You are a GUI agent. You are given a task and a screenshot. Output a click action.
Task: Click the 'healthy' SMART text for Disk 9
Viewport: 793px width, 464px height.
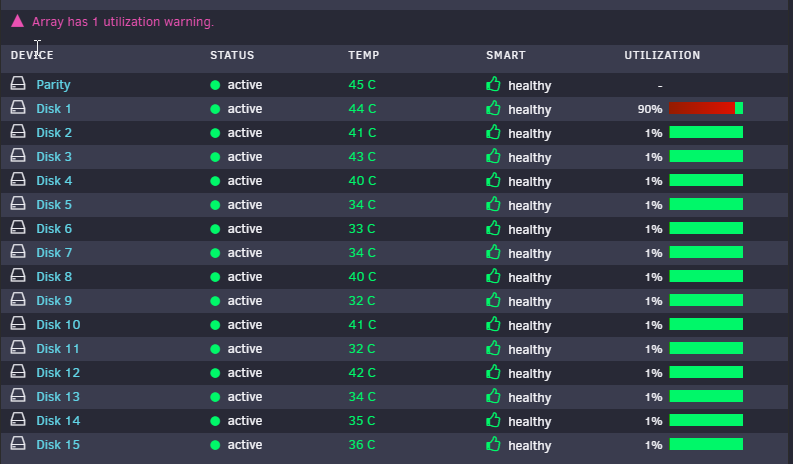coord(530,302)
